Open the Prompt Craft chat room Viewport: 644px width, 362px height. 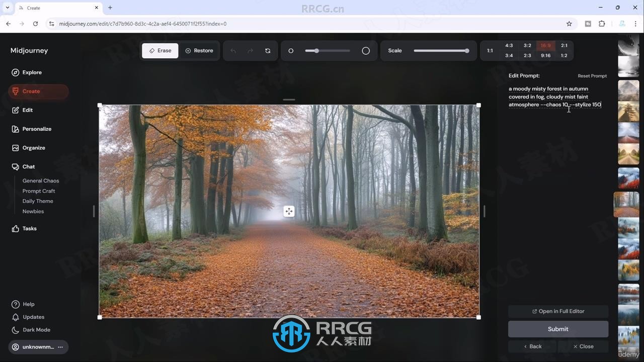point(39,191)
